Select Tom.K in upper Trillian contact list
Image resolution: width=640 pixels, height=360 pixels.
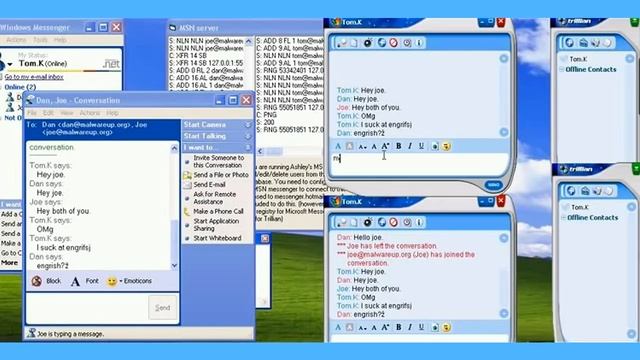(578, 59)
